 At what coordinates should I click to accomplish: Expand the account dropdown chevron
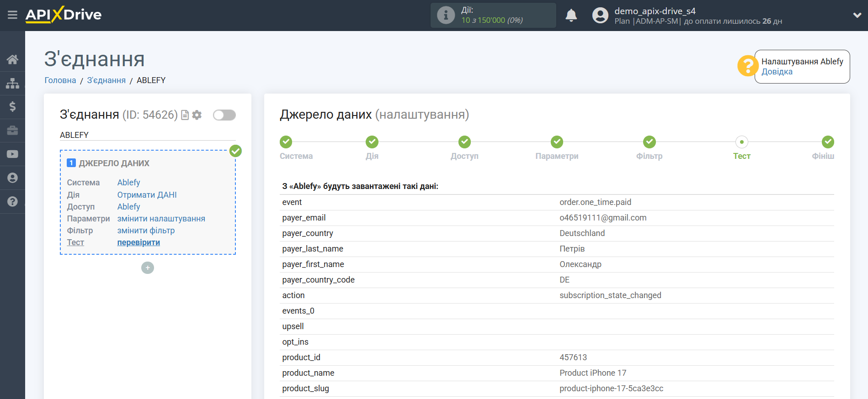click(857, 15)
